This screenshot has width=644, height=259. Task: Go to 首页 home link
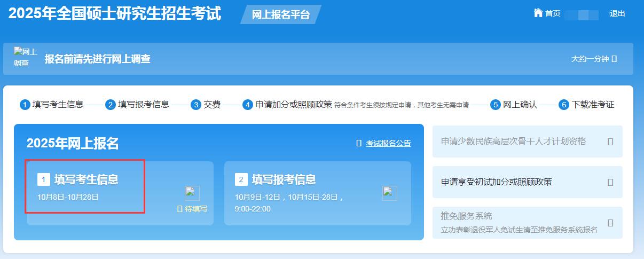tap(553, 14)
